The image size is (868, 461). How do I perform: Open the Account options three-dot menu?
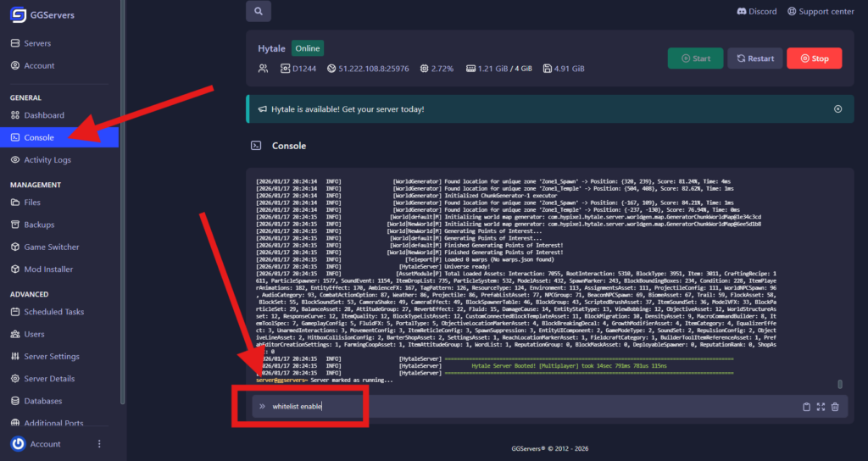tap(99, 444)
